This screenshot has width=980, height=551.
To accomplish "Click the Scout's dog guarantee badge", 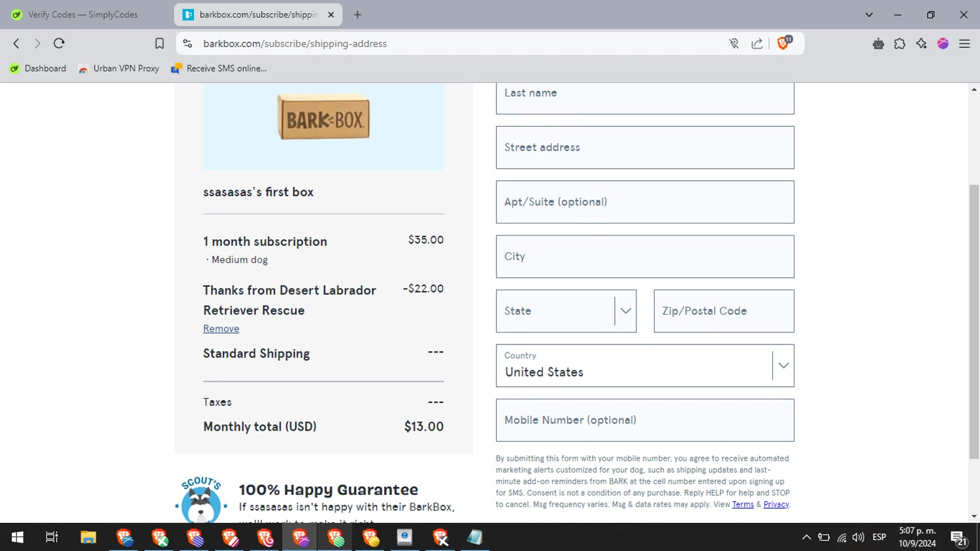I will (201, 500).
